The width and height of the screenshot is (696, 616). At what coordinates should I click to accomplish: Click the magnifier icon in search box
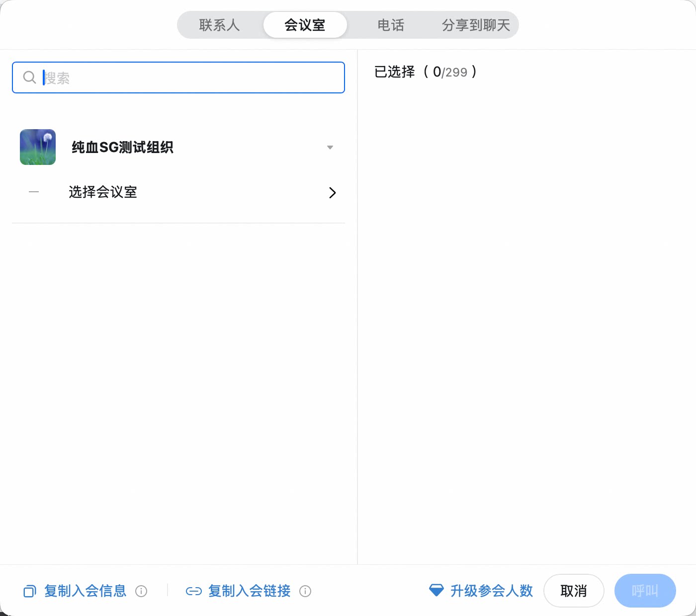click(x=30, y=77)
